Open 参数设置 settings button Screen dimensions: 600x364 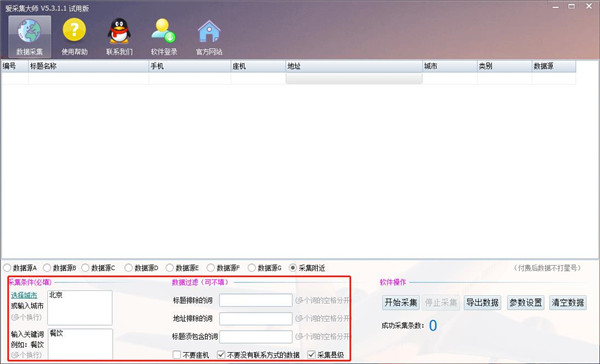click(525, 303)
